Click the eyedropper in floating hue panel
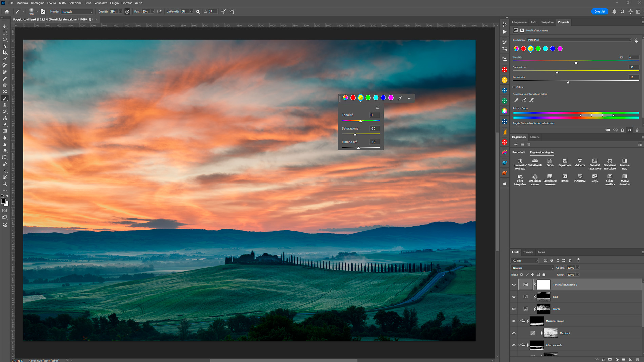 point(400,98)
